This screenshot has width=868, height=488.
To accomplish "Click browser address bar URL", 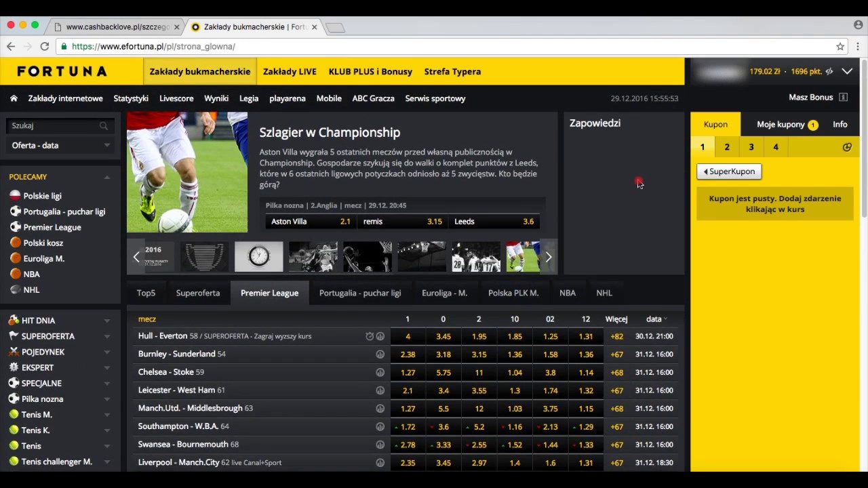I will click(153, 47).
